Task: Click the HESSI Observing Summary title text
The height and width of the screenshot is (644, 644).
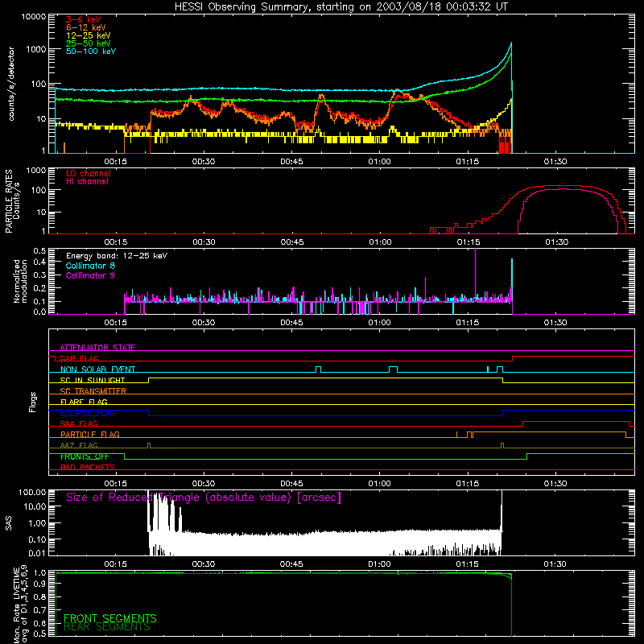Action: (x=341, y=7)
